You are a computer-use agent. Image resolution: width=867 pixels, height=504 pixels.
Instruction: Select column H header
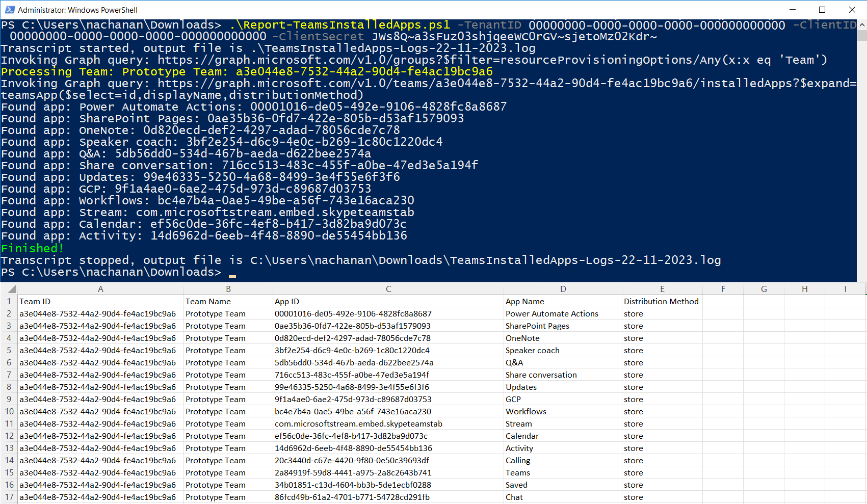804,289
